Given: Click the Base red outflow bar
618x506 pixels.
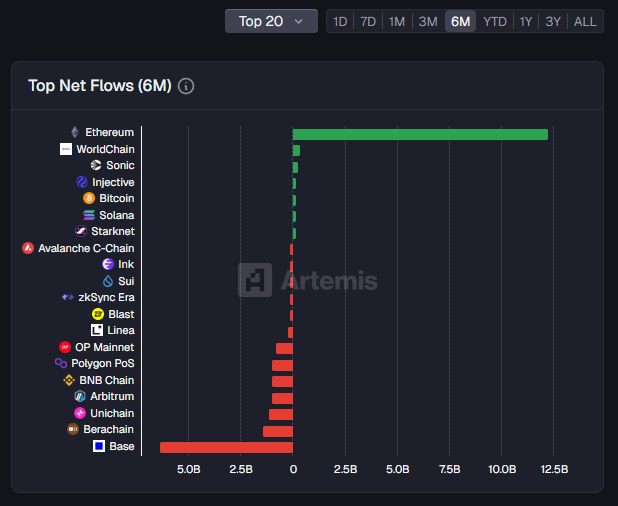Looking at the screenshot, I should click(226, 448).
